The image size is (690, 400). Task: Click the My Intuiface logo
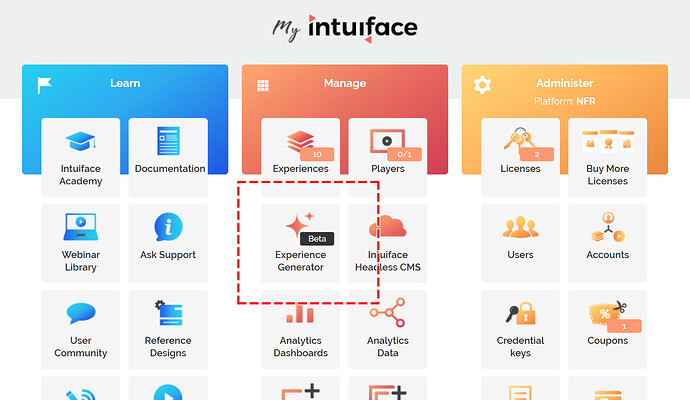tap(345, 27)
